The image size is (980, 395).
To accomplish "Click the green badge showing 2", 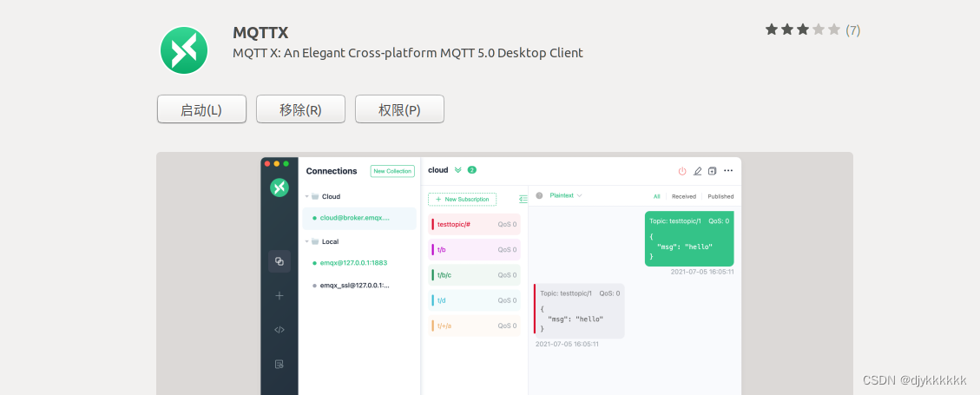I will pos(472,170).
